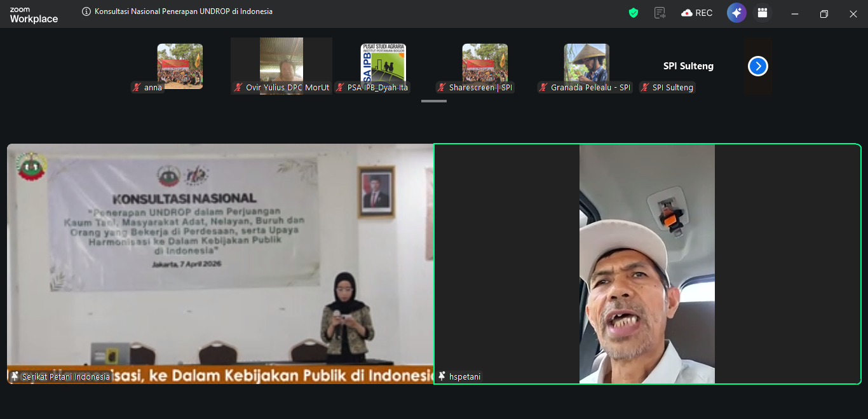This screenshot has width=868, height=419.
Task: Click the Zoom Workplace logo
Action: tap(34, 15)
